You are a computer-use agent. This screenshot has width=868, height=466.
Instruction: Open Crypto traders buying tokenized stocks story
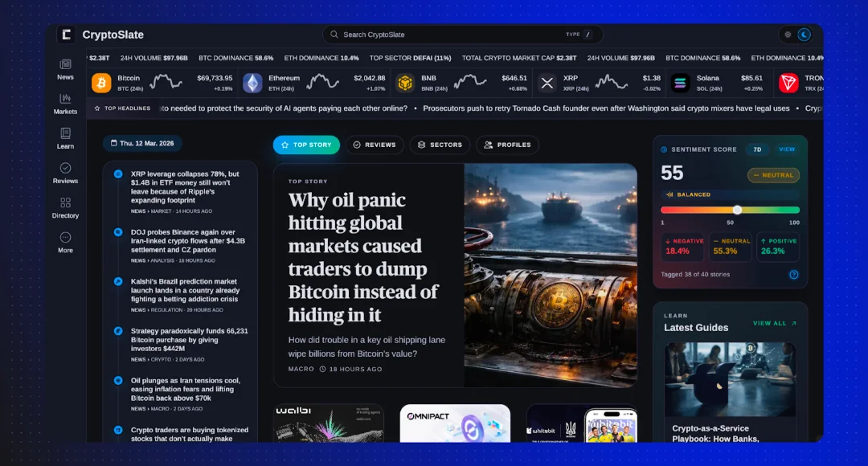click(x=190, y=434)
